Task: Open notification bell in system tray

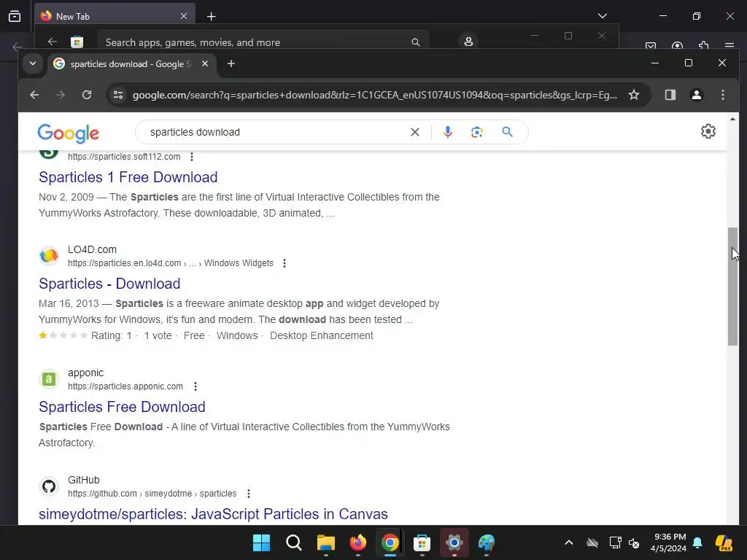Action: (697, 542)
